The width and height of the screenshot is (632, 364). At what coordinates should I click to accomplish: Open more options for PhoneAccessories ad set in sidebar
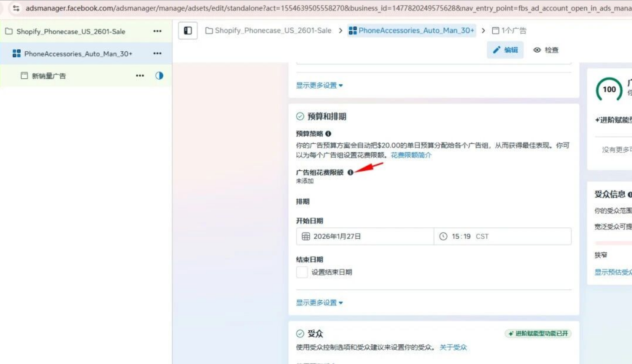(x=158, y=54)
